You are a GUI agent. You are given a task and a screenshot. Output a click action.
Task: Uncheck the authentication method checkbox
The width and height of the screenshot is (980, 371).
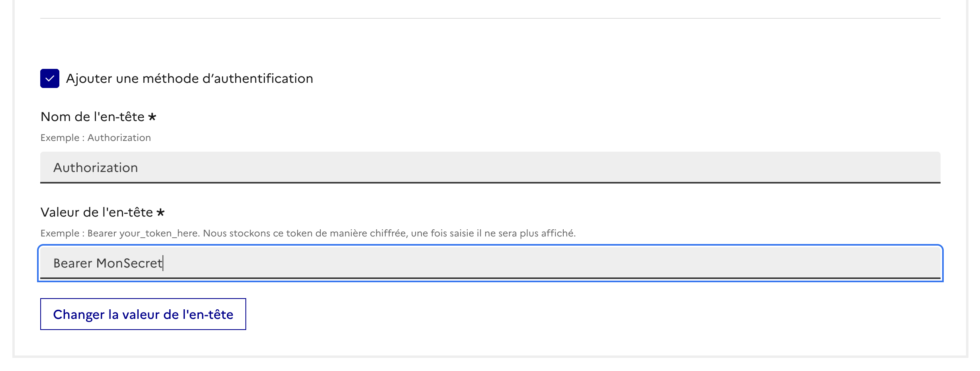[50, 78]
